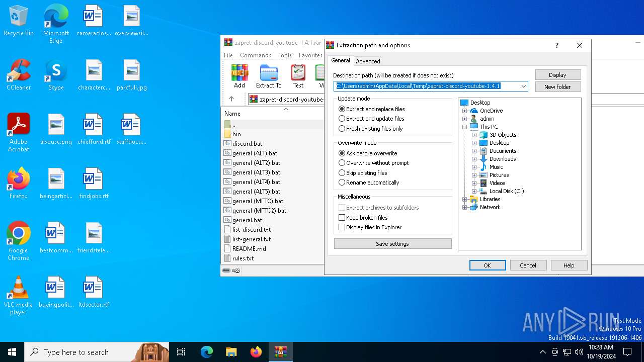Click the Add toolbar icon in WinRAR
The width and height of the screenshot is (644, 362).
pyautogui.click(x=239, y=76)
